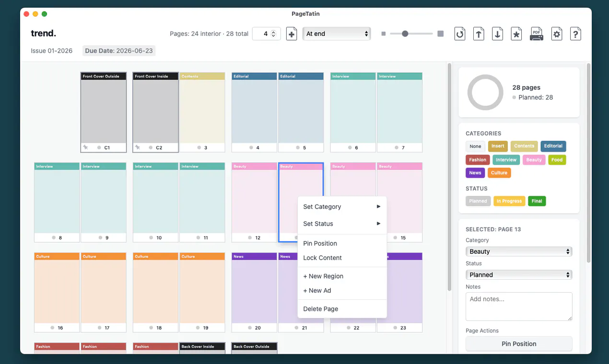Select the Interview page 7 thumbnail

pos(399,112)
